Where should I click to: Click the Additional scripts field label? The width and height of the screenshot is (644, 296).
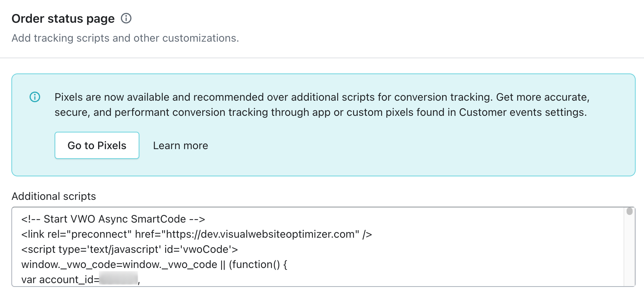coord(54,196)
